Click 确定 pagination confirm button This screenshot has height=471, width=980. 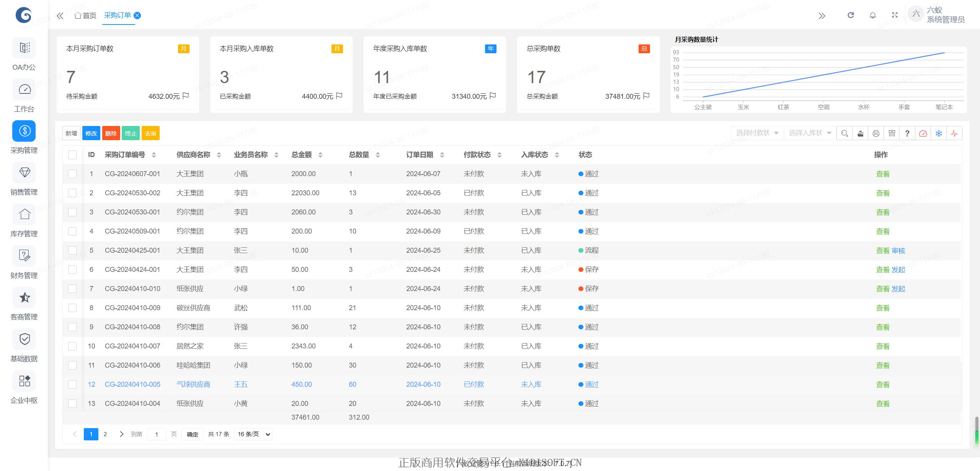coord(193,434)
